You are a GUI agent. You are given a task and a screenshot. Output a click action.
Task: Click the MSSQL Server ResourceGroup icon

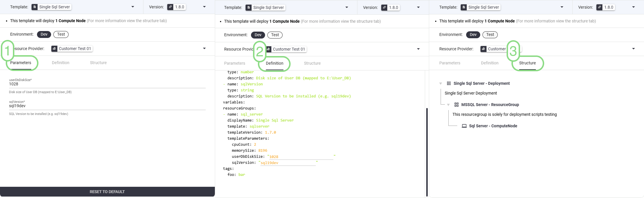pos(456,105)
